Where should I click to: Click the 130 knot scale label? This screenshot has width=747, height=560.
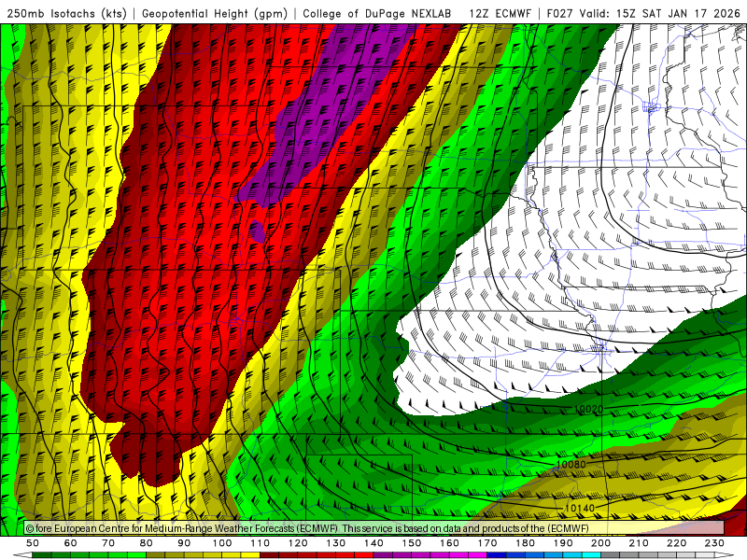tap(336, 543)
